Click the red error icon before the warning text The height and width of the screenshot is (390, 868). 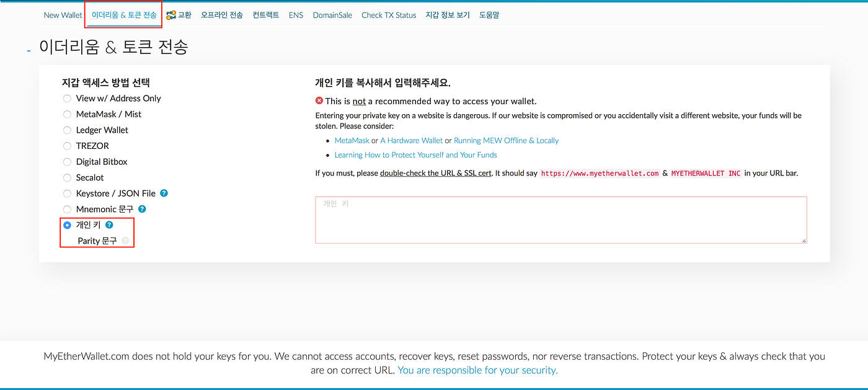tap(319, 100)
